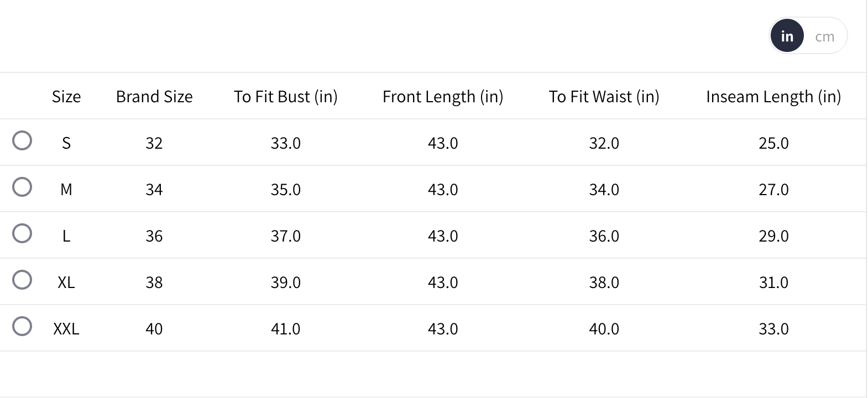The image size is (868, 398).
Task: Click the To Fit Waist column header
Action: point(604,97)
